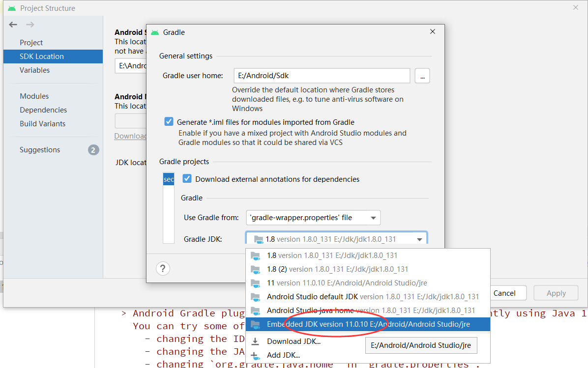Select the sec project in Gradle projects list
Image resolution: width=588 pixels, height=368 pixels.
click(169, 179)
